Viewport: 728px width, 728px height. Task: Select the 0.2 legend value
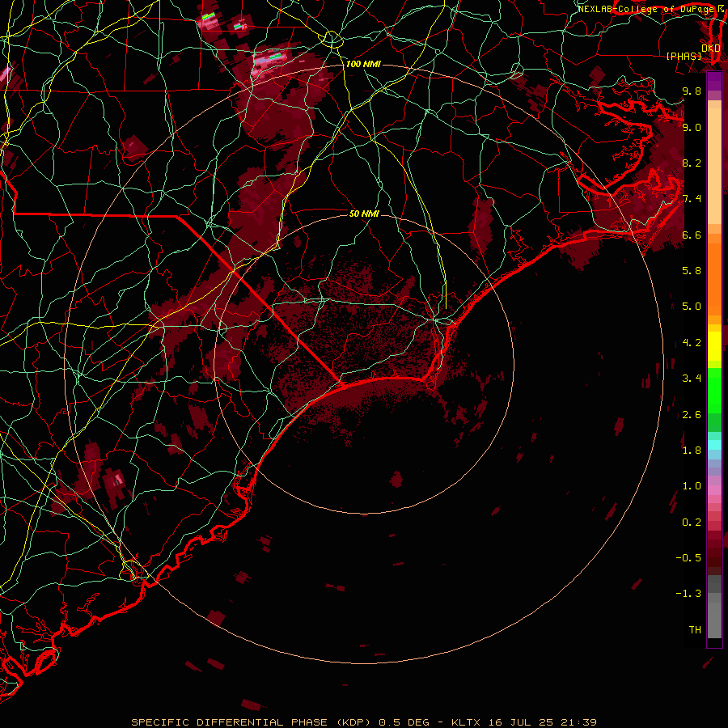tap(692, 523)
